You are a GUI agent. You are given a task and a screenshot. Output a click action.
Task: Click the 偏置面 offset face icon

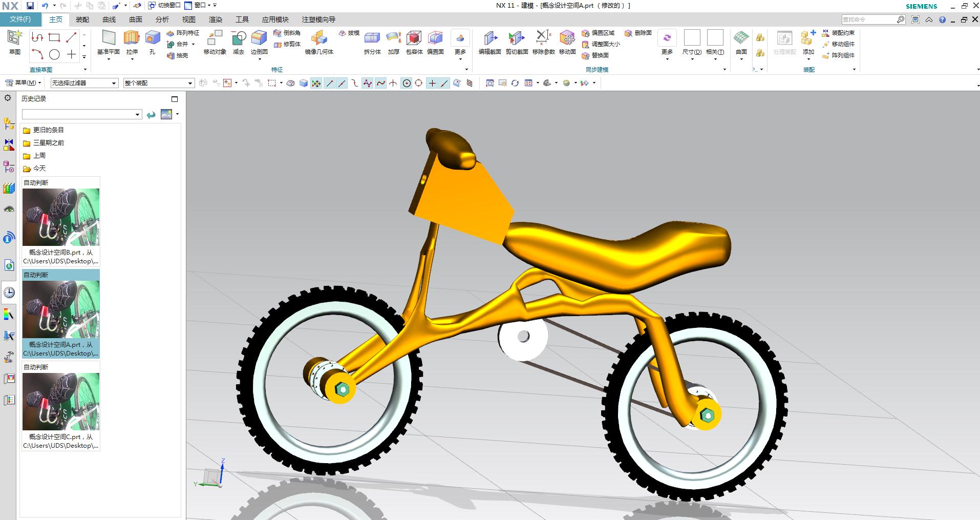[435, 37]
